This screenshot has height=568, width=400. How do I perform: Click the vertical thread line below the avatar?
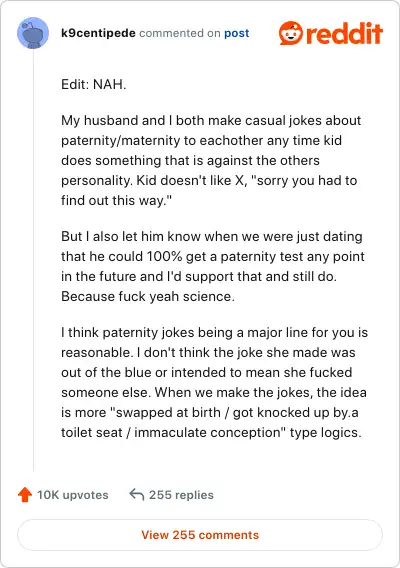pyautogui.click(x=33, y=260)
